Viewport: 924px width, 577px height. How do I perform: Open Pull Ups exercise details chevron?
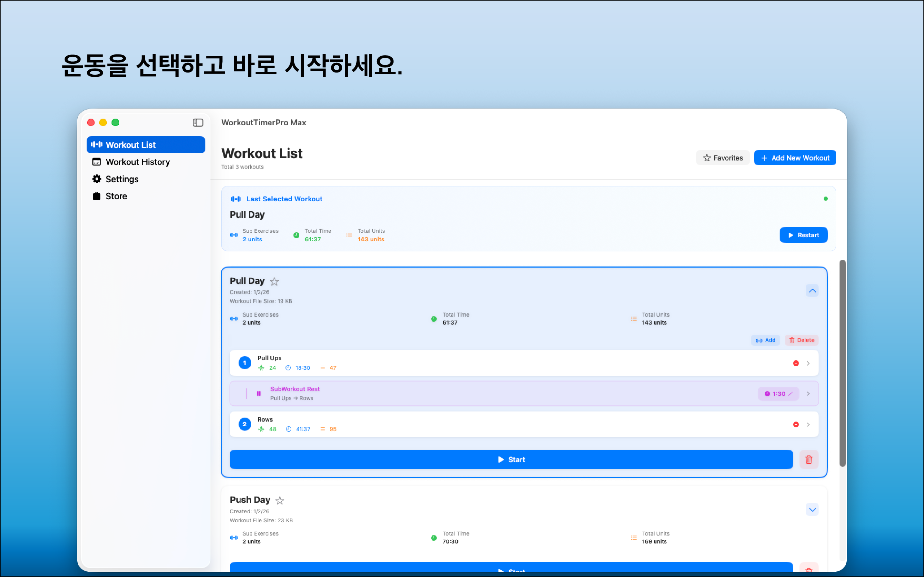[808, 363]
